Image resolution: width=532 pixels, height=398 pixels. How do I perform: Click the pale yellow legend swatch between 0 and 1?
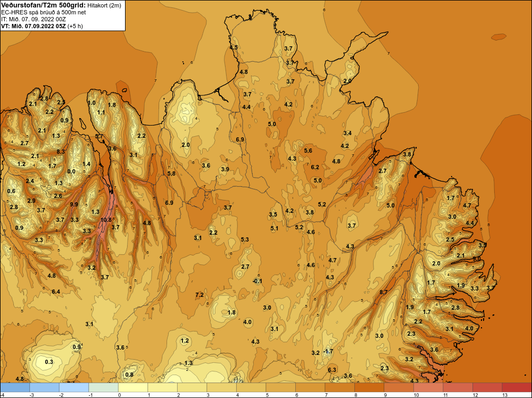tap(133, 387)
